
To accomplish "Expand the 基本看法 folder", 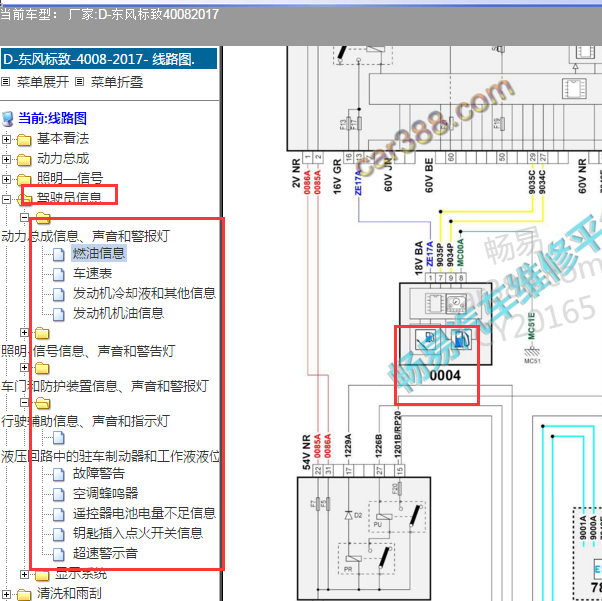I will tap(6, 139).
